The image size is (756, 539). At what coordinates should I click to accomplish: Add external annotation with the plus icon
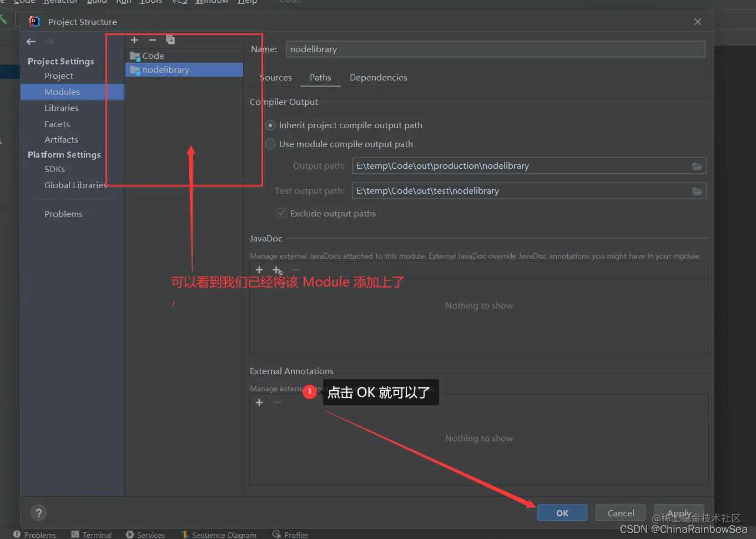[x=259, y=402]
